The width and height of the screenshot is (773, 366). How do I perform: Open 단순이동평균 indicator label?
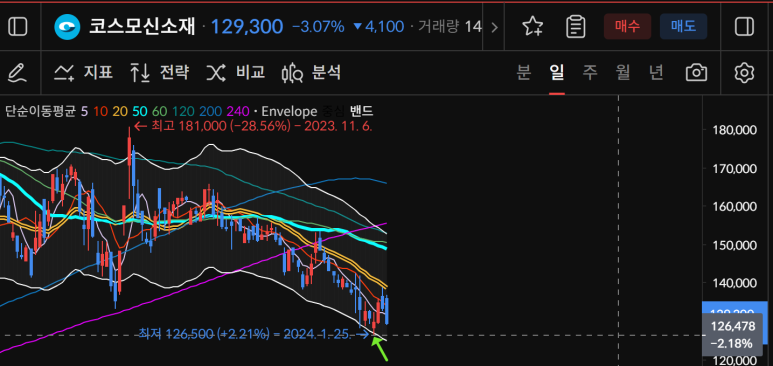(40, 111)
